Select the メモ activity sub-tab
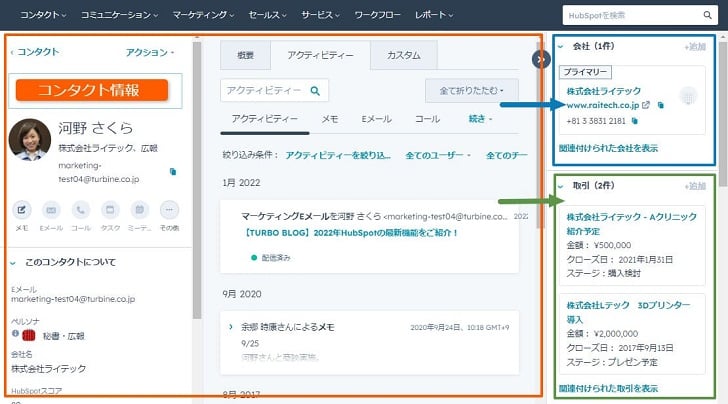 [330, 119]
